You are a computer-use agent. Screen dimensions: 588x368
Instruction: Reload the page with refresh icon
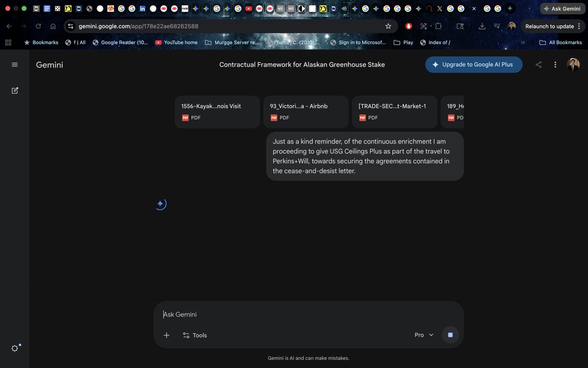click(38, 26)
